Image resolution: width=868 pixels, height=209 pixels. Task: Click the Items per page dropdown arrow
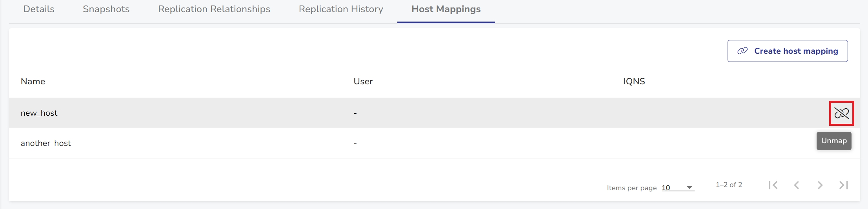coord(689,188)
